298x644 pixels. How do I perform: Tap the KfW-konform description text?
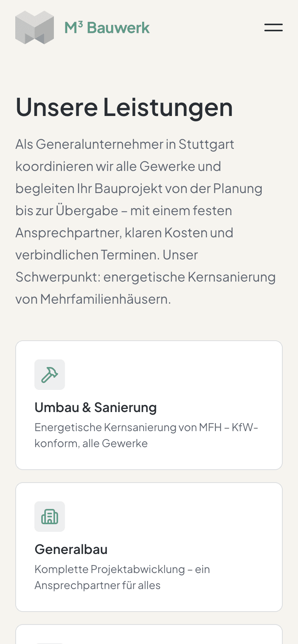point(146,435)
